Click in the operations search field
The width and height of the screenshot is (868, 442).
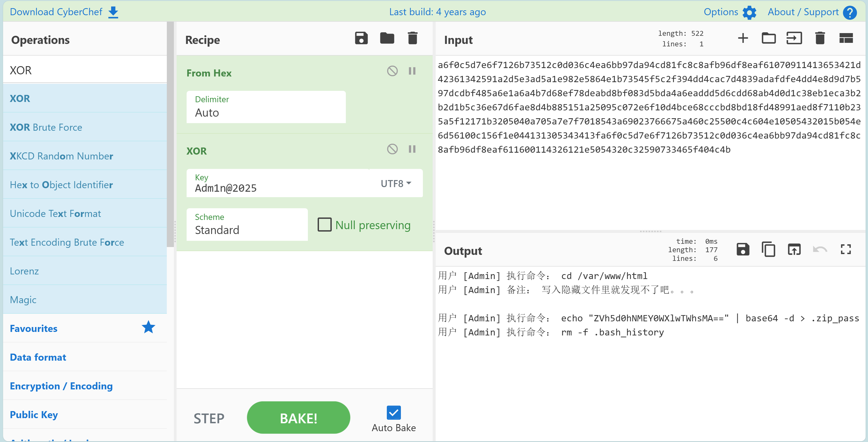click(85, 70)
